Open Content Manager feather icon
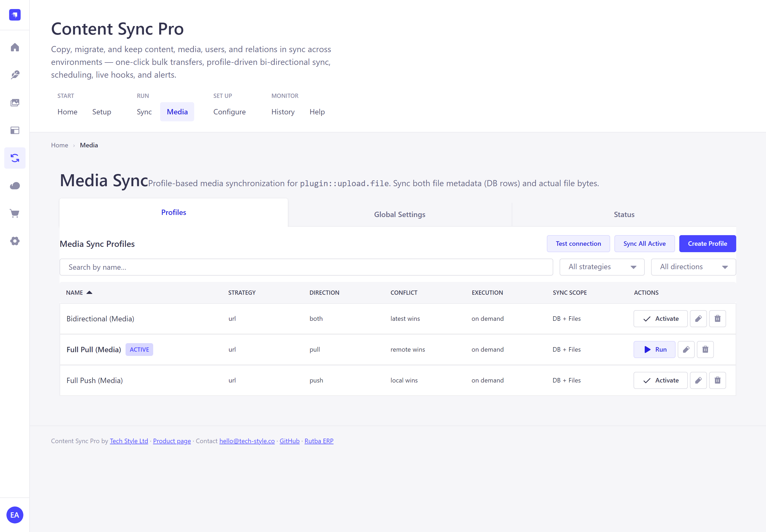The image size is (766, 532). click(x=15, y=75)
